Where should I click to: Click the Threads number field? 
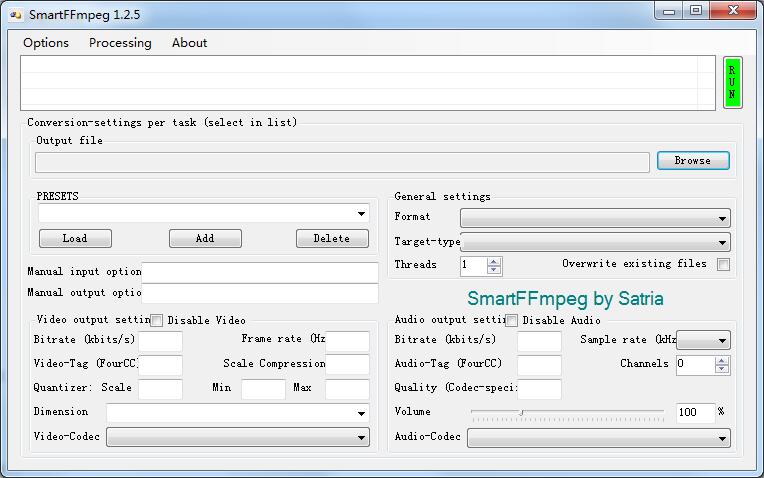(474, 266)
